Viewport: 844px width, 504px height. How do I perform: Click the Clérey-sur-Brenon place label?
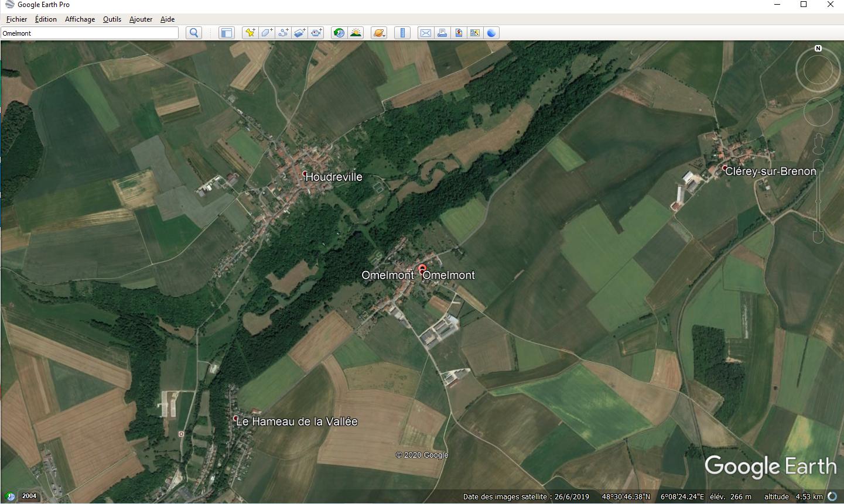coord(770,172)
